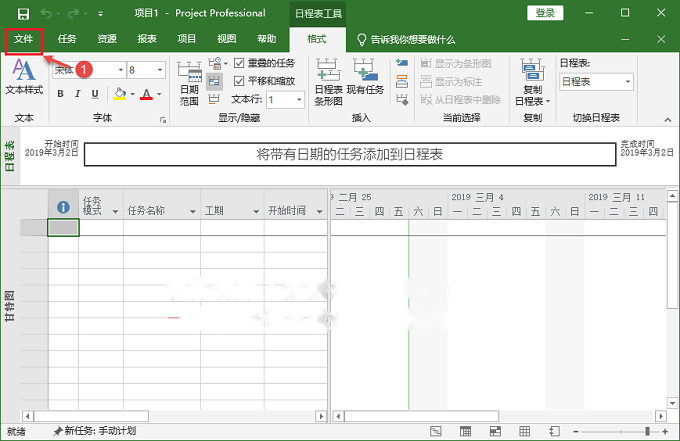The height and width of the screenshot is (441, 680).
Task: Switch to the 资源 ribbon tab
Action: 107,39
